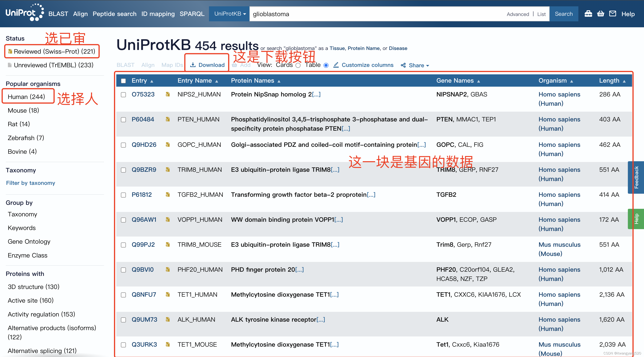Sort by Organism column arrow
This screenshot has height=357, width=644.
click(571, 81)
